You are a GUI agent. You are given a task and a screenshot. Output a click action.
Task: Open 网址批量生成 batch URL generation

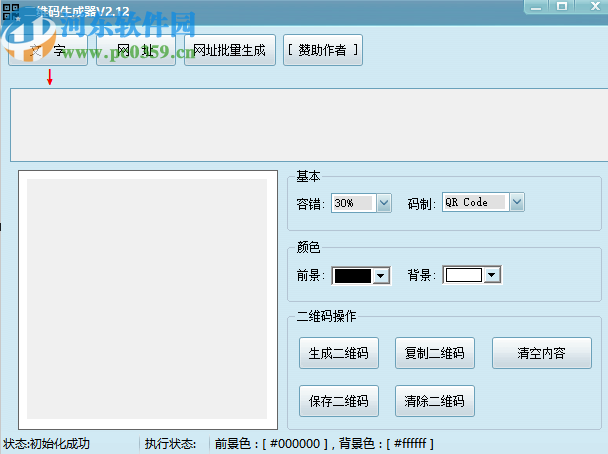tap(230, 50)
